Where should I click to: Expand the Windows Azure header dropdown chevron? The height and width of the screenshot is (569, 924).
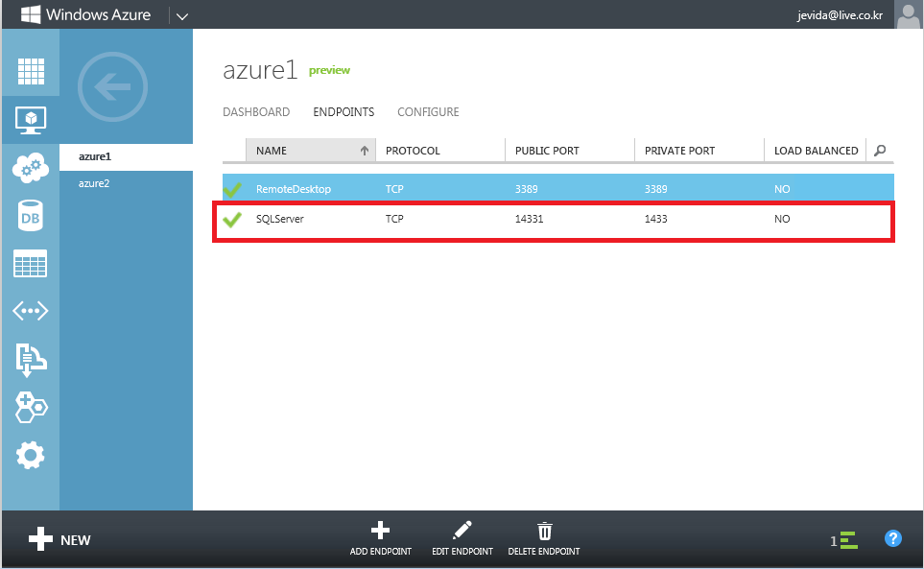(x=182, y=16)
